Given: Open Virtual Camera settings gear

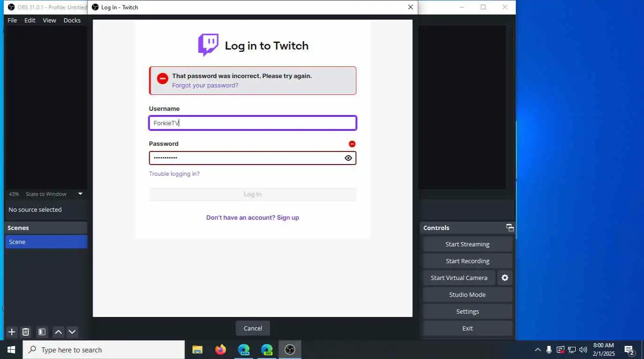Looking at the screenshot, I should (505, 278).
